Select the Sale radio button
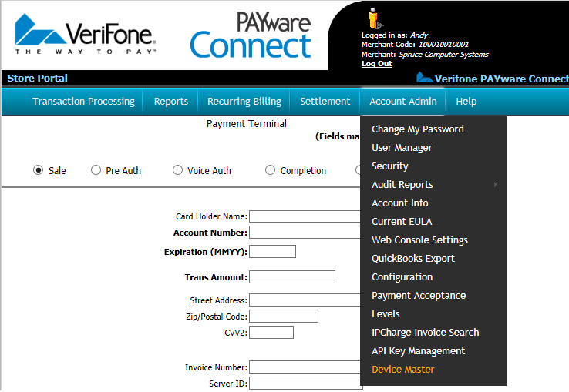 point(38,170)
